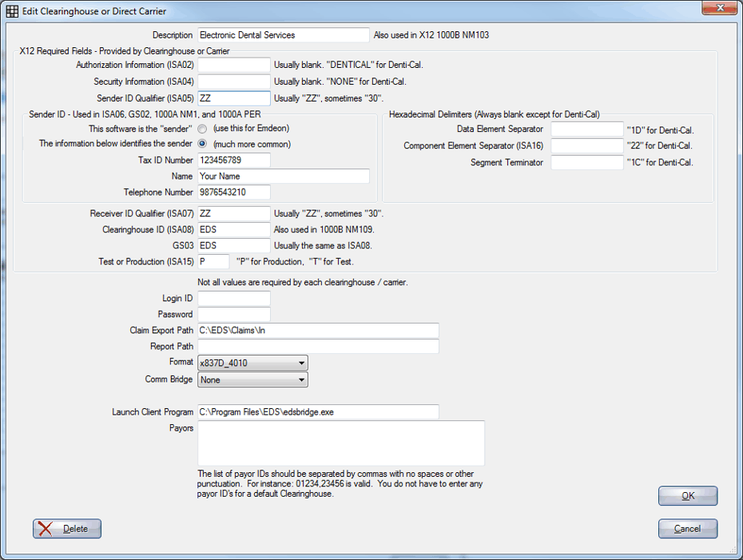The height and width of the screenshot is (560, 743).
Task: Click inside the Payors text area
Action: (x=341, y=443)
